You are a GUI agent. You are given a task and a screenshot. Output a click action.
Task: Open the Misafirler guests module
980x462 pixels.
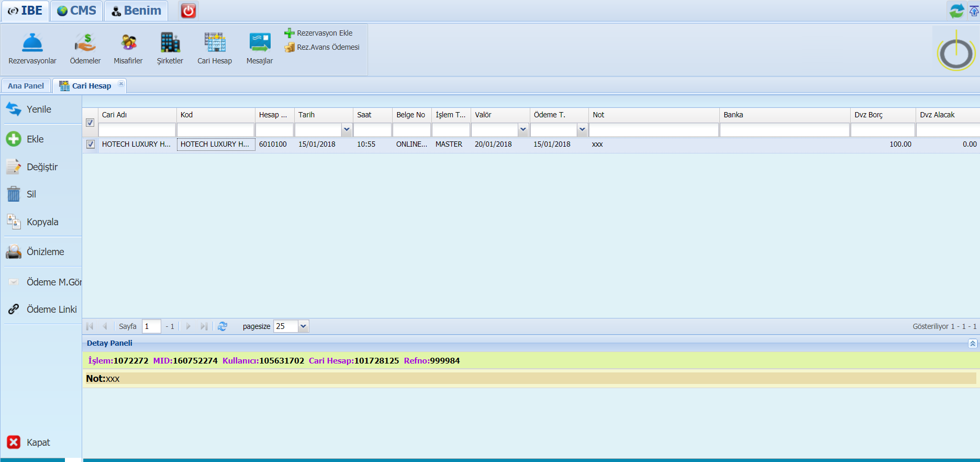tap(128, 49)
